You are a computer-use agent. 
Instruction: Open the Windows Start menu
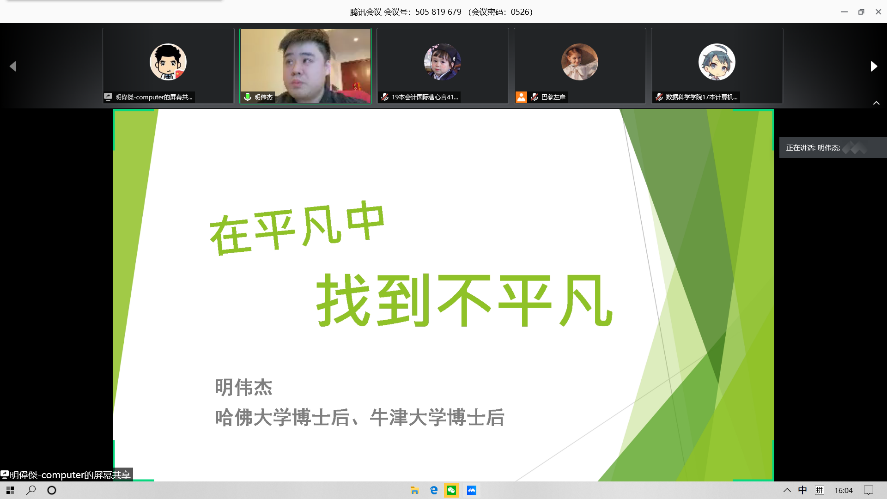pos(9,491)
